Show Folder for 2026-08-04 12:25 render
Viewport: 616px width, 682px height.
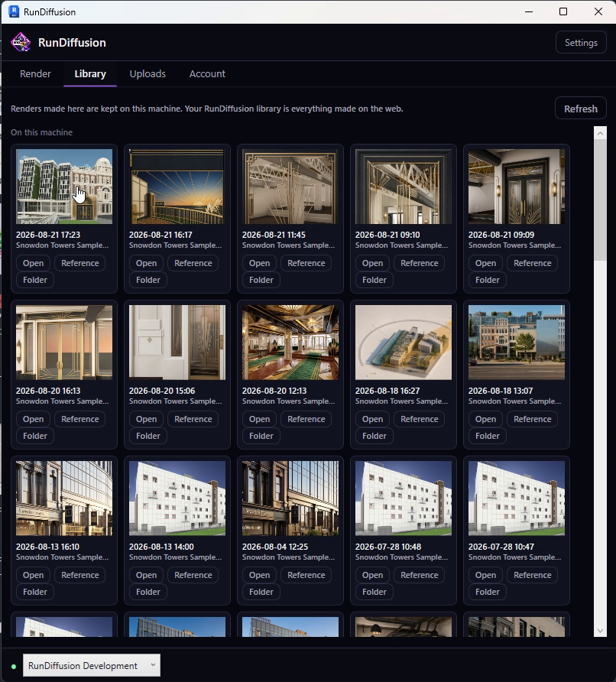[261, 592]
